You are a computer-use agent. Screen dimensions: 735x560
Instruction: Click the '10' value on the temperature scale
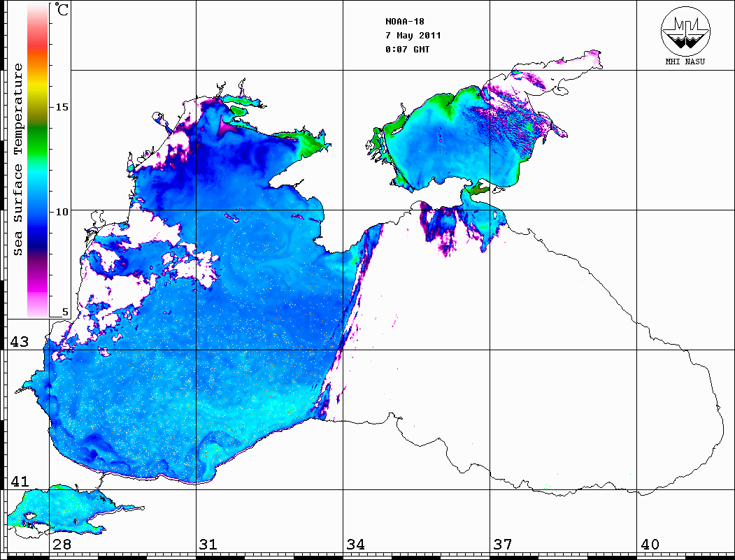pos(62,212)
